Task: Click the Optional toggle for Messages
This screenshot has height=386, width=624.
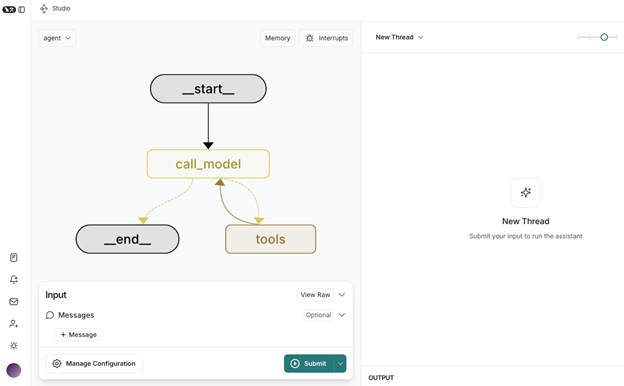Action: coord(318,315)
